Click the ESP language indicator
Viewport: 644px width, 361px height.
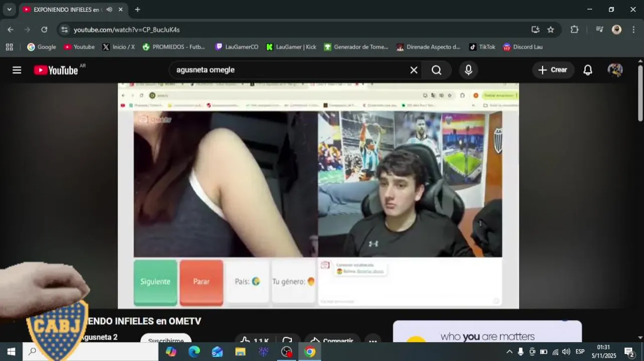point(580,351)
